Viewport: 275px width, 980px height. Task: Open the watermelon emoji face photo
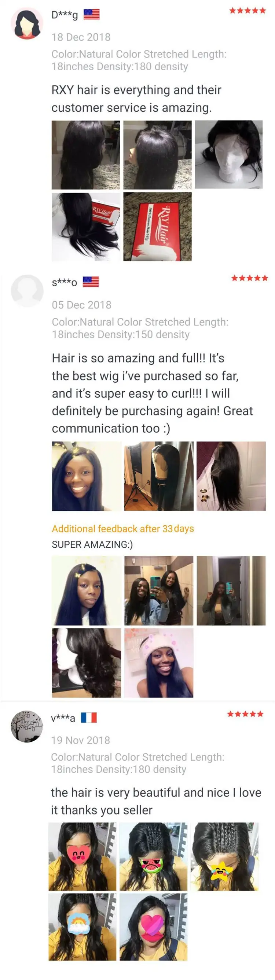tap(154, 857)
